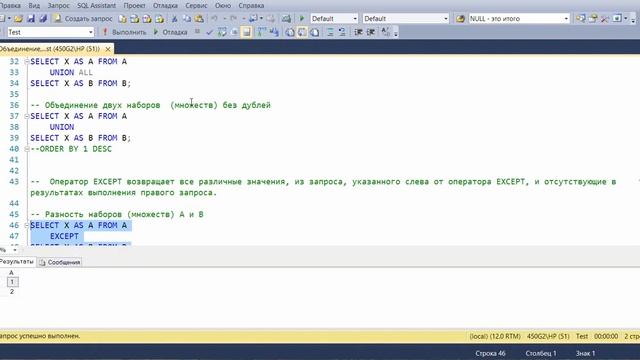
Task: Switch to the Результаты tab
Action: 17,262
